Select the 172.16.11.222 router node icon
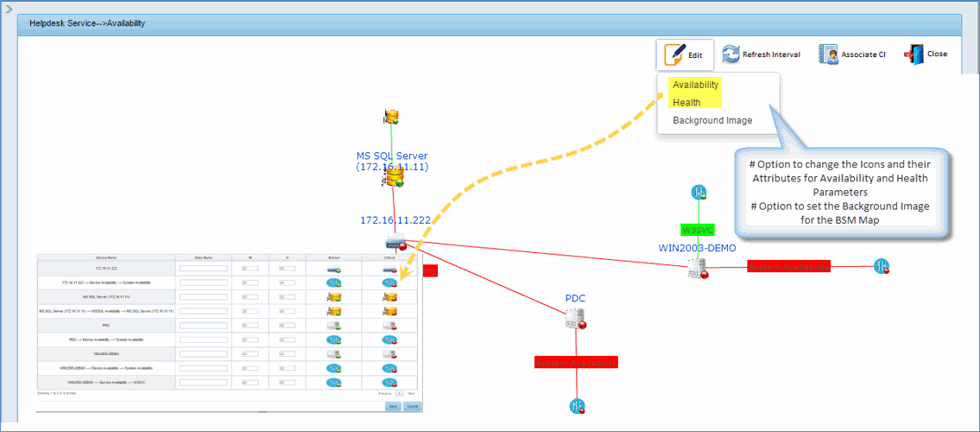This screenshot has height=432, width=980. pos(395,243)
